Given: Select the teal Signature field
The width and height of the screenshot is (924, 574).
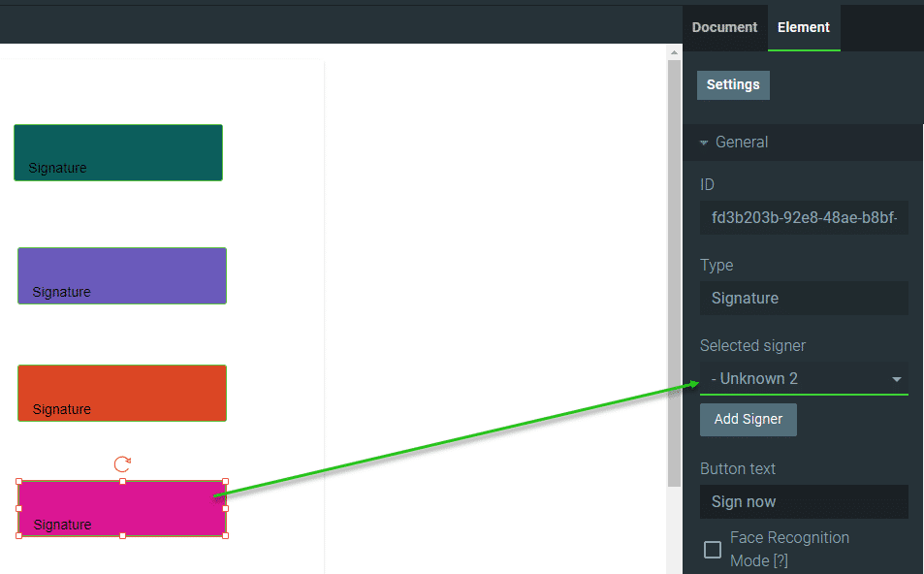Looking at the screenshot, I should (x=118, y=152).
